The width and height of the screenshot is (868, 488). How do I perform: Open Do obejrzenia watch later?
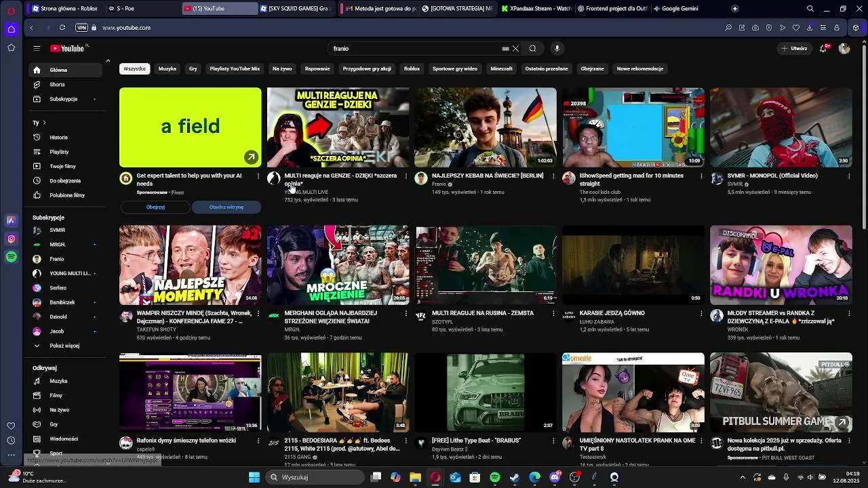pyautogui.click(x=65, y=181)
